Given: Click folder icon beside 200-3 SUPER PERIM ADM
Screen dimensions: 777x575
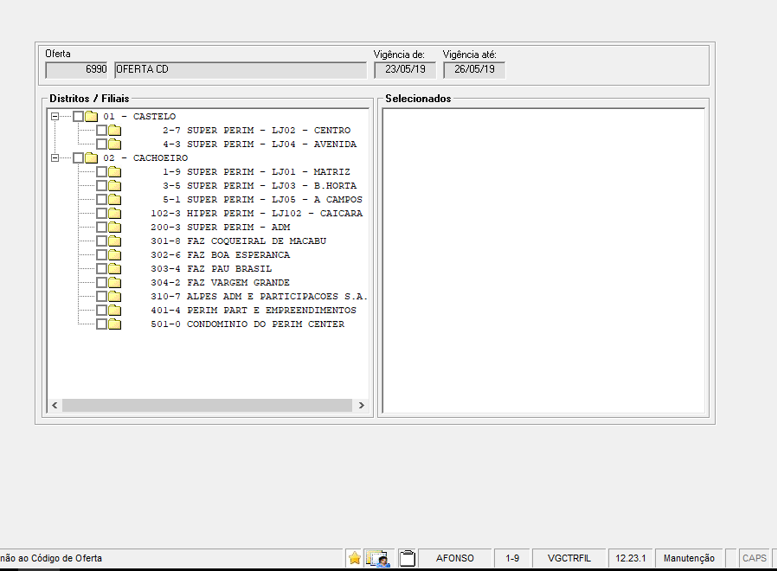Looking at the screenshot, I should (114, 228).
